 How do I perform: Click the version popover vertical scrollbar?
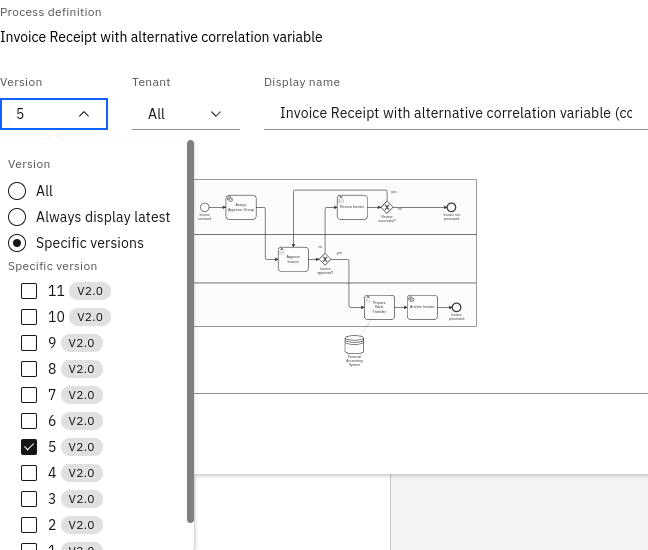tap(191, 331)
